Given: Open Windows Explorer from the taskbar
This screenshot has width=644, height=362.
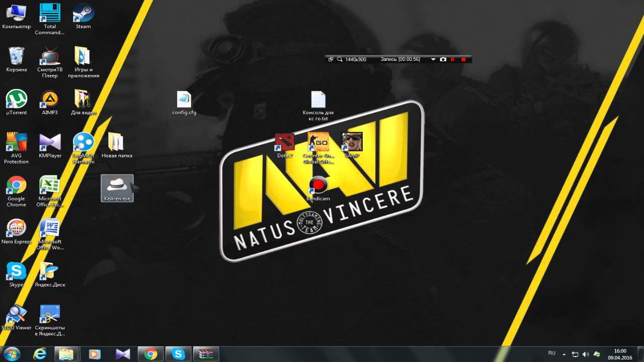Looking at the screenshot, I should tap(66, 354).
